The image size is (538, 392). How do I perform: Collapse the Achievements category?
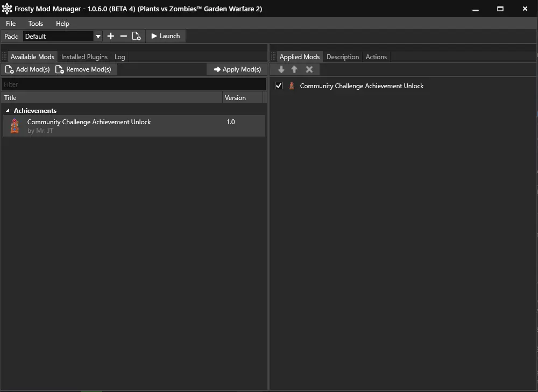click(x=8, y=110)
